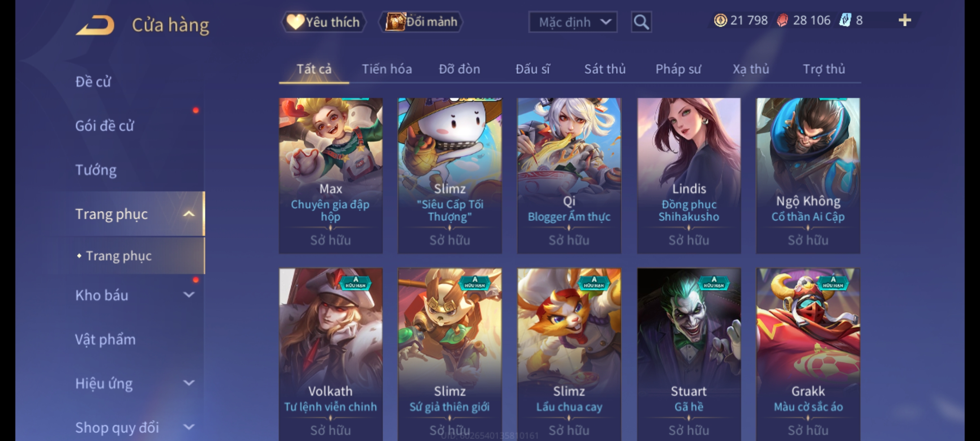Expand the Hiệu ứng sidebar section
The image size is (980, 441).
coord(189,383)
